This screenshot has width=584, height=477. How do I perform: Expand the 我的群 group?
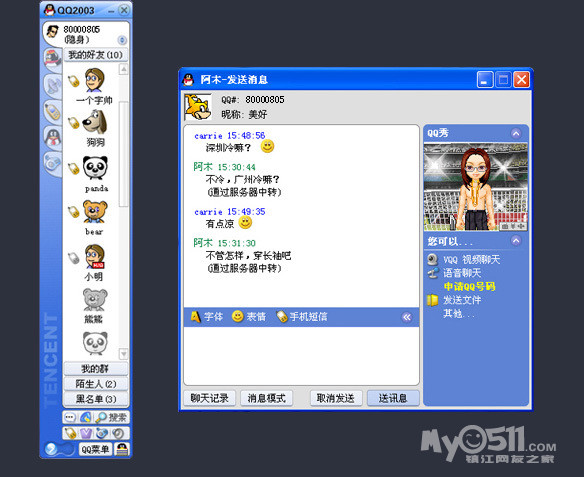[x=96, y=369]
